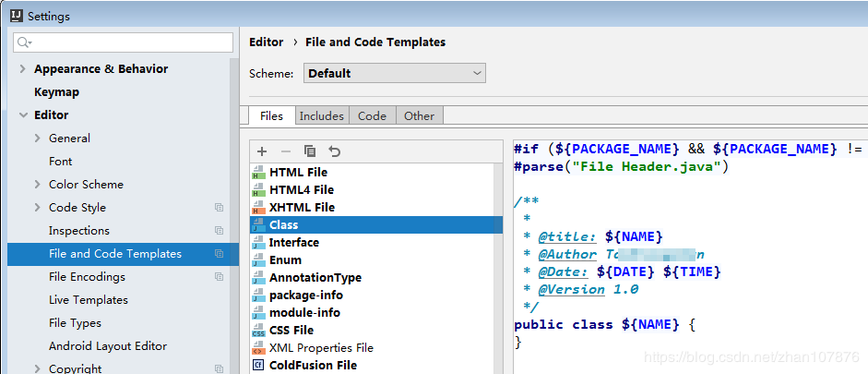Click the ColdFusion File template icon
The width and height of the screenshot is (868, 374).
coord(258,366)
